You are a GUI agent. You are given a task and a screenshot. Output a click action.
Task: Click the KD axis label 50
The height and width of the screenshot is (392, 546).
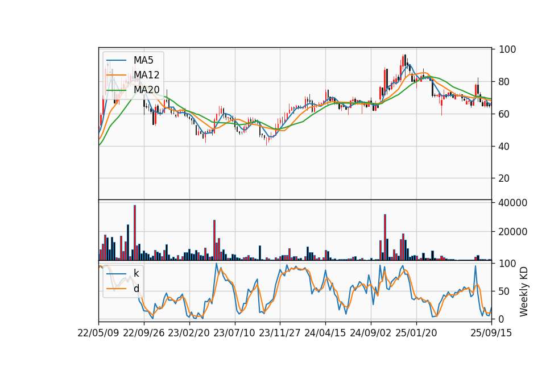(504, 291)
